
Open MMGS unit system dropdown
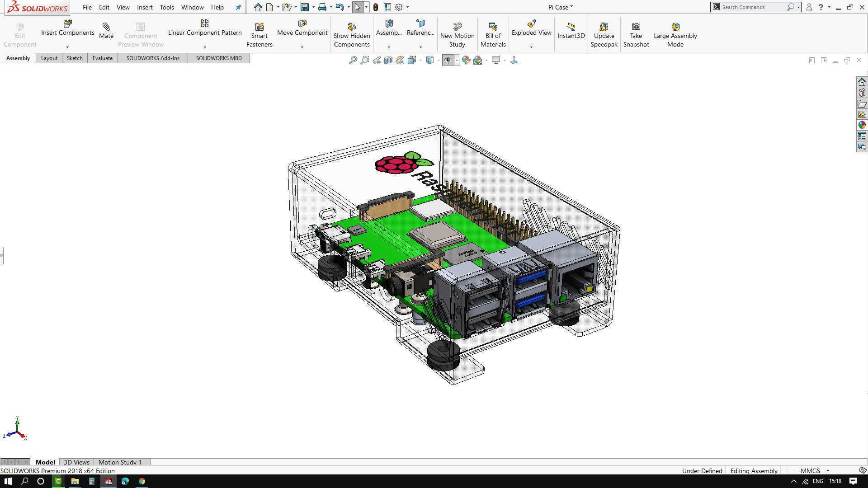click(828, 470)
